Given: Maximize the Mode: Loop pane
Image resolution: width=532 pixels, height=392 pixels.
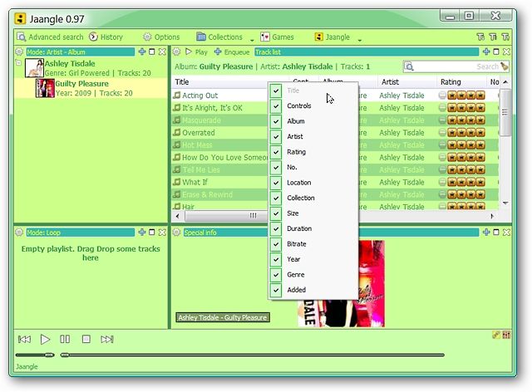Looking at the screenshot, I should 152,233.
